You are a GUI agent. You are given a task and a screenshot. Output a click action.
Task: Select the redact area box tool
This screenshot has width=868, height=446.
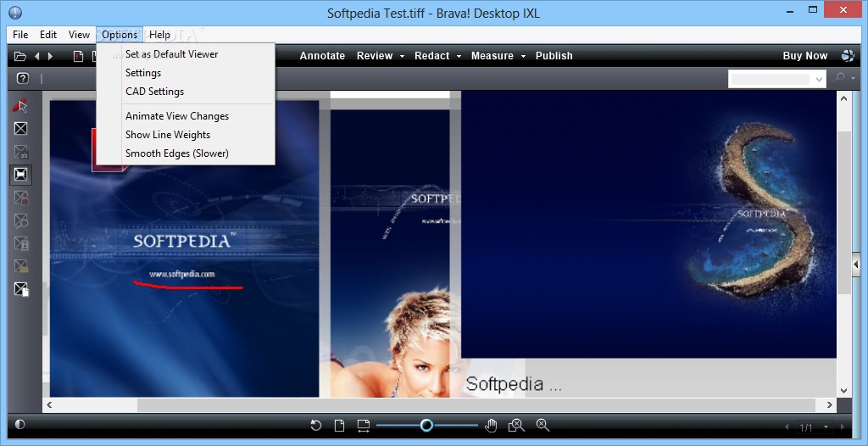click(x=20, y=129)
